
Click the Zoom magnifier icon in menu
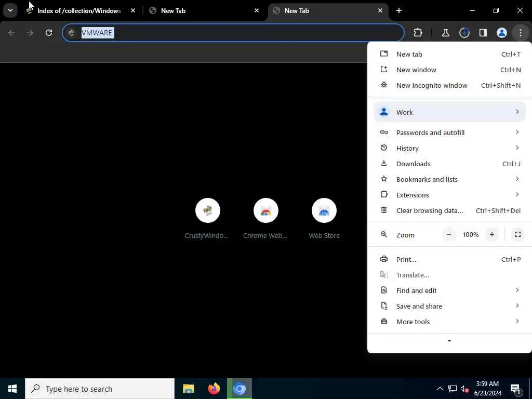(384, 234)
